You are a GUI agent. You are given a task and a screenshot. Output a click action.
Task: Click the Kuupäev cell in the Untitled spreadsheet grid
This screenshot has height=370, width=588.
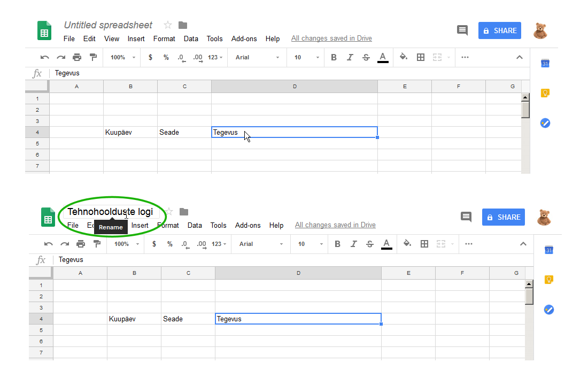pyautogui.click(x=130, y=132)
